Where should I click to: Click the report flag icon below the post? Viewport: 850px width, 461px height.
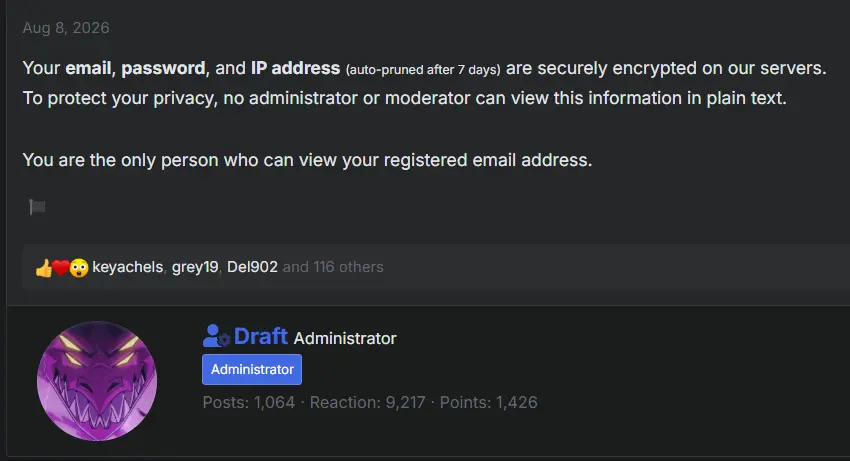pyautogui.click(x=37, y=207)
